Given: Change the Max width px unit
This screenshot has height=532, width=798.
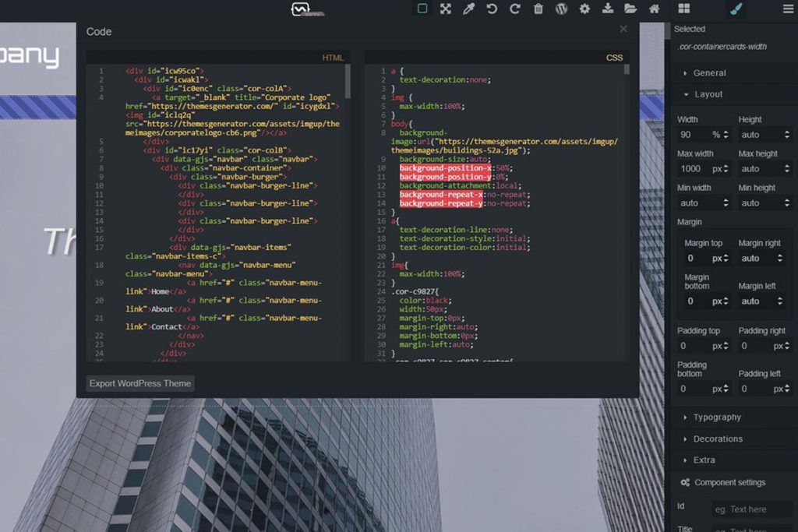Looking at the screenshot, I should pos(717,169).
